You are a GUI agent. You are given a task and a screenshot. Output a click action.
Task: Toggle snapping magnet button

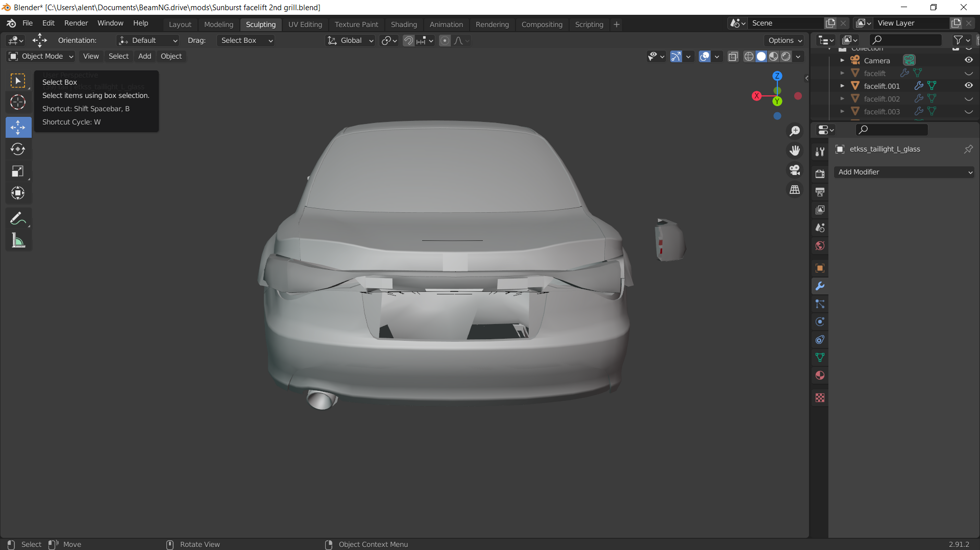(408, 40)
